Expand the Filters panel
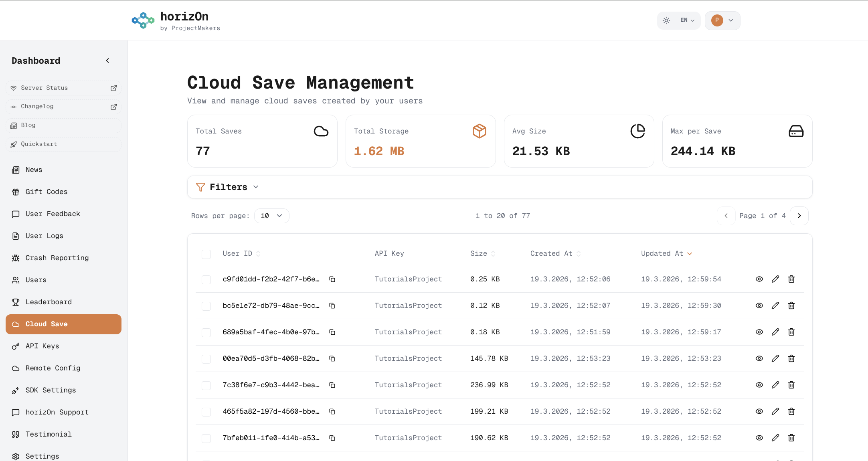The height and width of the screenshot is (461, 868). [x=228, y=187]
